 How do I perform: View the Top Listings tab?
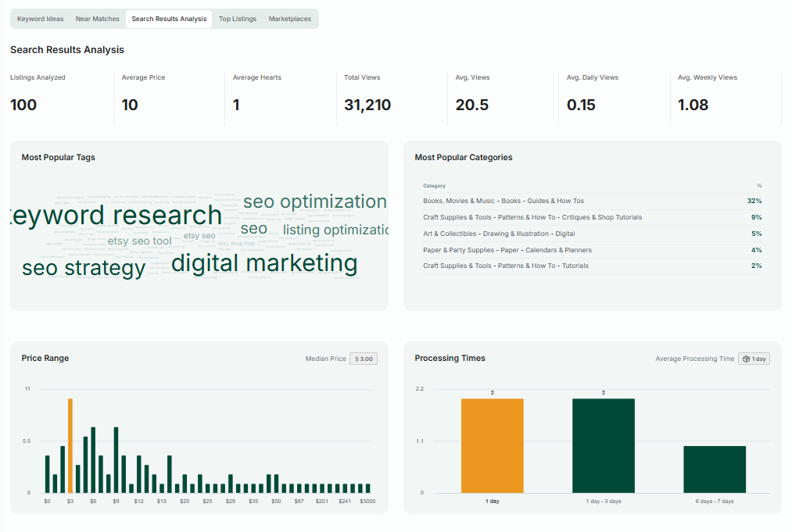238,19
